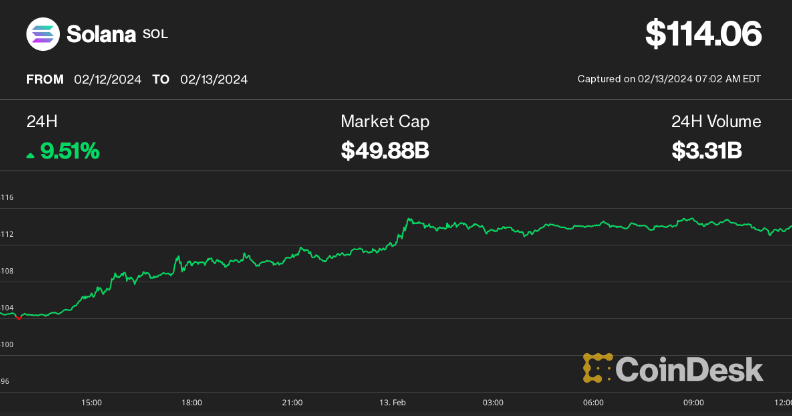Click the red low point on the price line

(19, 318)
